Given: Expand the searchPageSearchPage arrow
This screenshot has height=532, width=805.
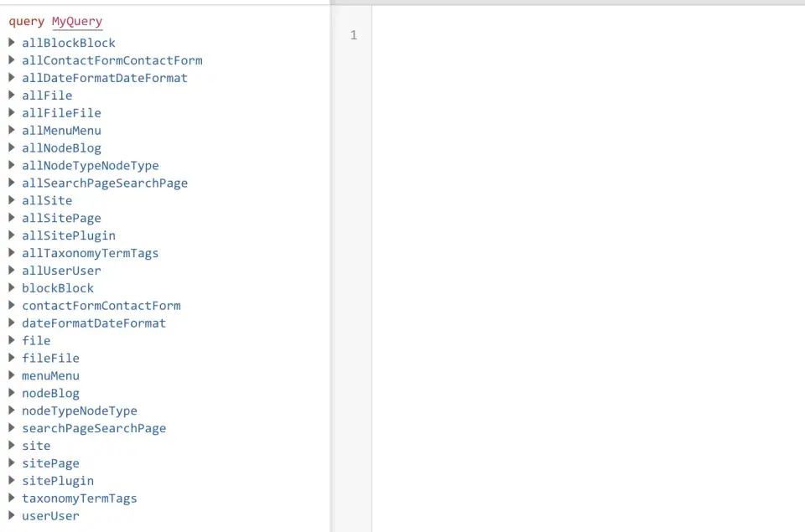Looking at the screenshot, I should click(x=11, y=427).
